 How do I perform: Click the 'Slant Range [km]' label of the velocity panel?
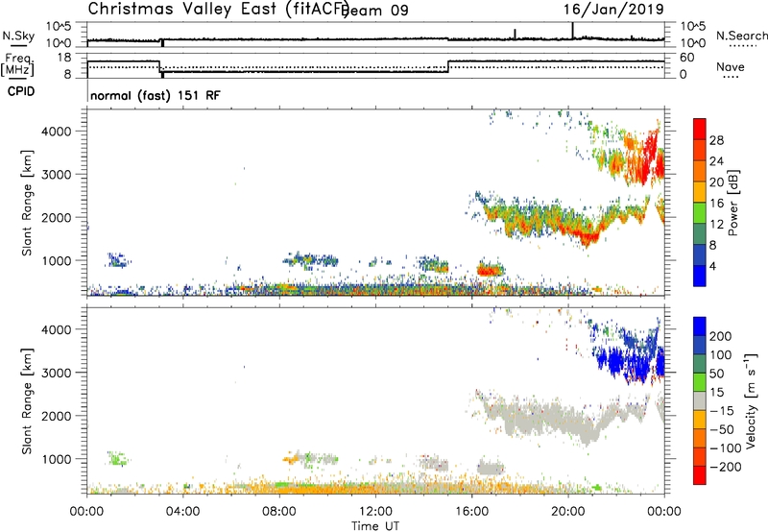(27, 401)
